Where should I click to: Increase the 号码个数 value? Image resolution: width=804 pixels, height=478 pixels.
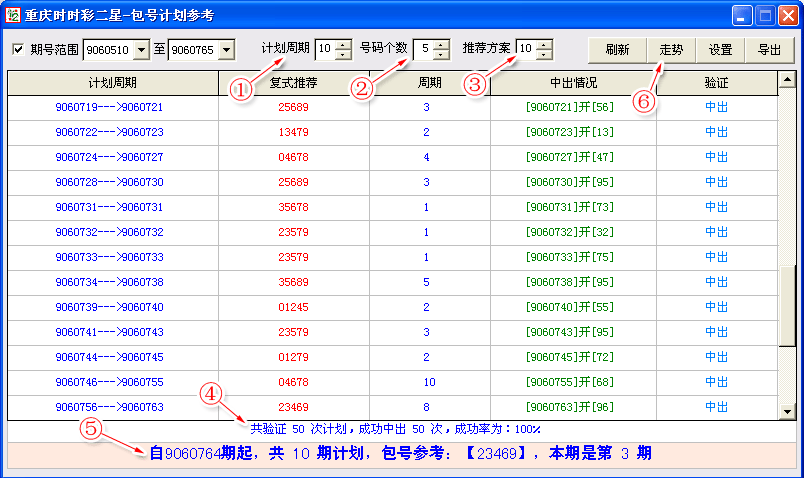pyautogui.click(x=441, y=45)
